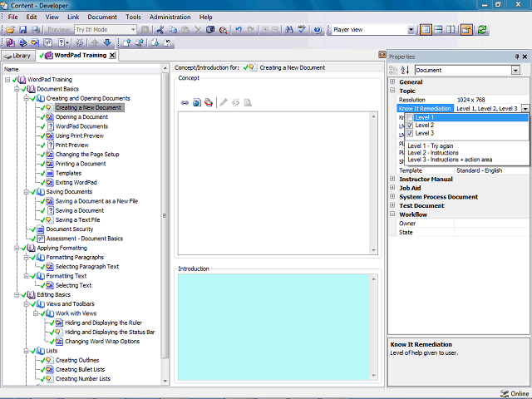
Task: Click the green Refresh arrows icon
Action: (482, 30)
